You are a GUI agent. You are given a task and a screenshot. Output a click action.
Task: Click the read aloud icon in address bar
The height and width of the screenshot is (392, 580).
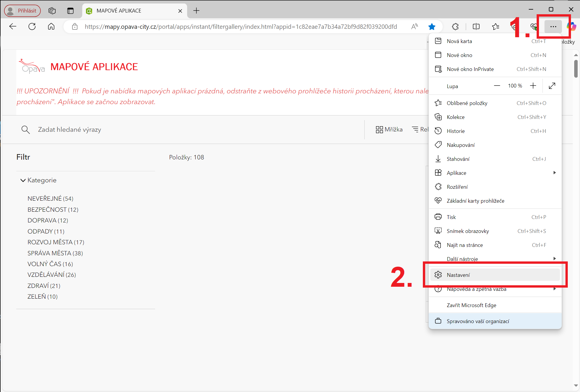pos(414,27)
